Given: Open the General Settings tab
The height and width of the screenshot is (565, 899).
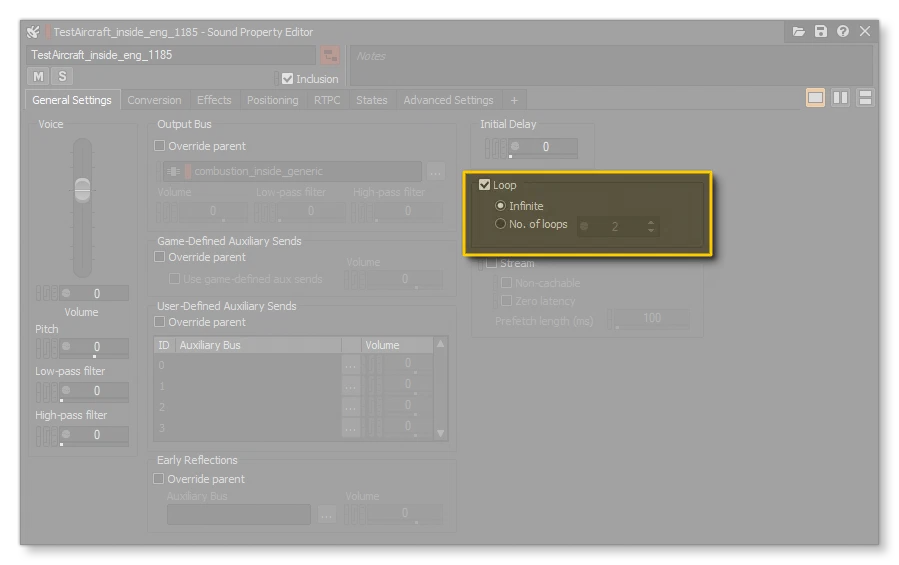Looking at the screenshot, I should 72,100.
